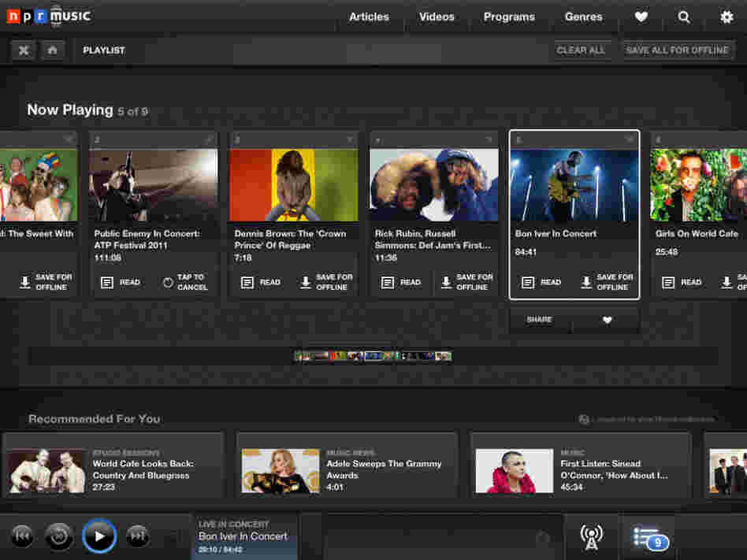The height and width of the screenshot is (560, 747).
Task: Open Adele Sweeps The Grammy Awards recommendation
Action: [347, 465]
